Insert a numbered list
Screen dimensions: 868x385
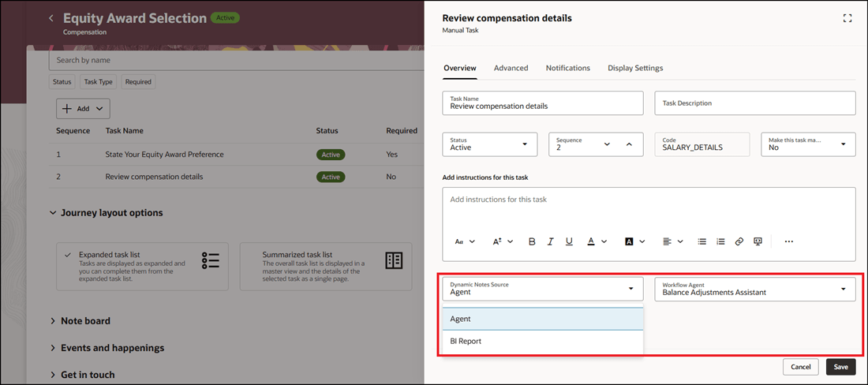(720, 241)
